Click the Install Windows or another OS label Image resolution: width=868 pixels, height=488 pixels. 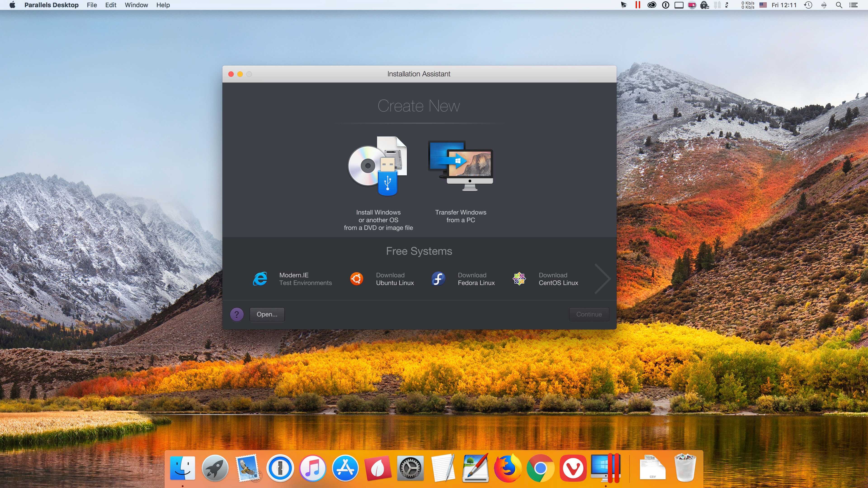[378, 220]
